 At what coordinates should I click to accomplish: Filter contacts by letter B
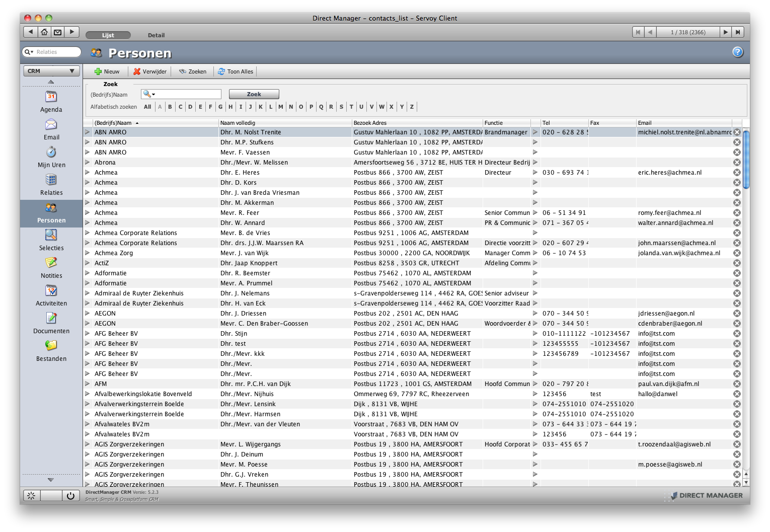(x=170, y=107)
